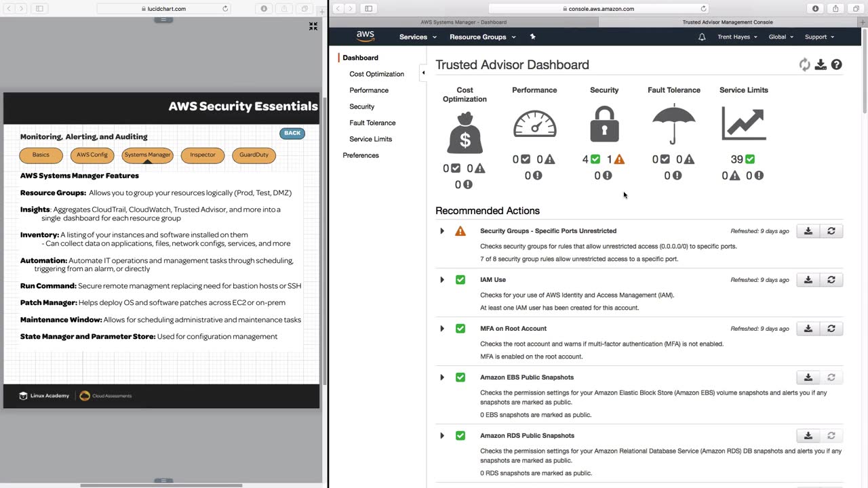Open Safari downloads in AWS window

point(815,9)
